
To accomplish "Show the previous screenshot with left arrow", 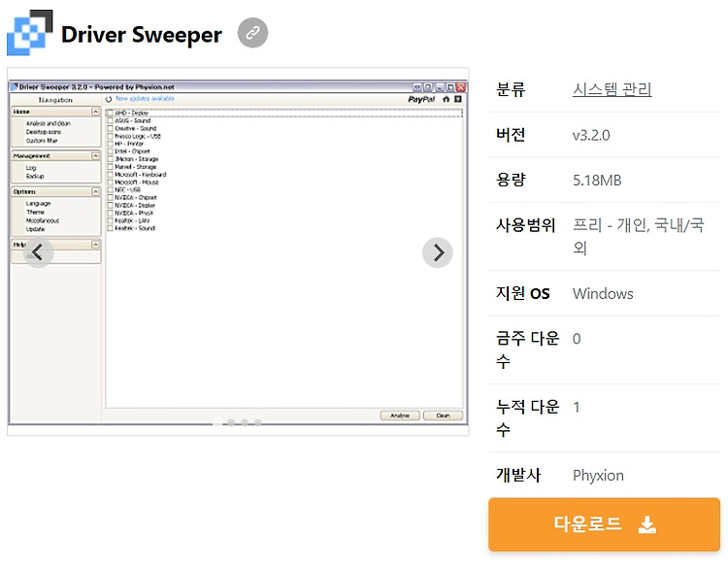I will (38, 252).
